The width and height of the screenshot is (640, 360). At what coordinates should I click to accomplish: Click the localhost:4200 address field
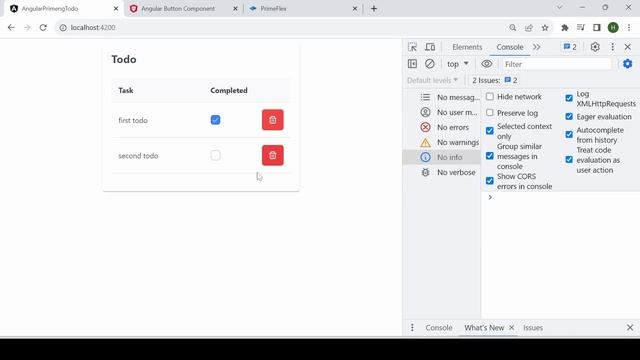(282, 27)
